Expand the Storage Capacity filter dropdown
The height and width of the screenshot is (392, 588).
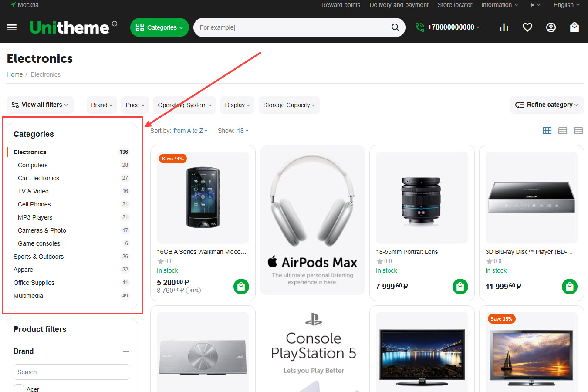pyautogui.click(x=289, y=105)
